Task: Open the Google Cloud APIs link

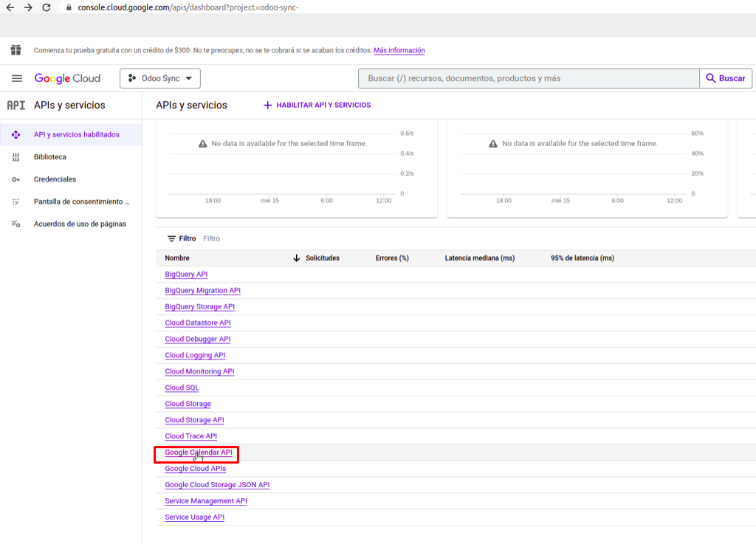Action: (195, 469)
